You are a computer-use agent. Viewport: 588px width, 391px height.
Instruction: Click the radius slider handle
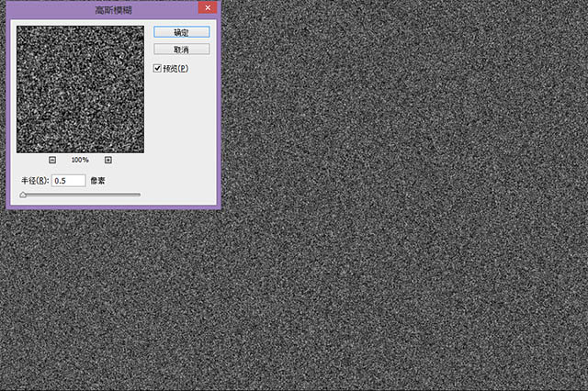tap(23, 195)
